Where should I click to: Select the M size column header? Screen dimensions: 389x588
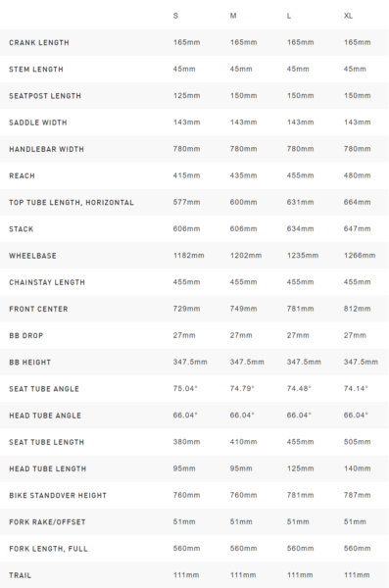(x=233, y=16)
